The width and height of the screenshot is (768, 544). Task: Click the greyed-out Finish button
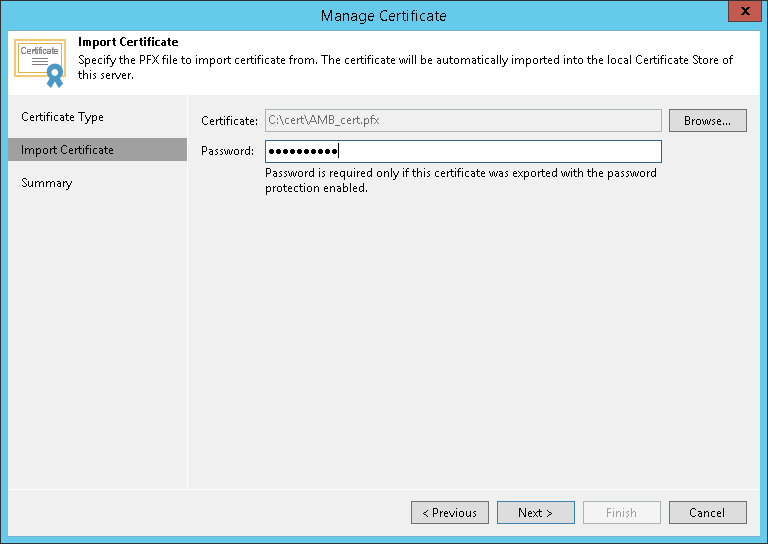tap(621, 512)
